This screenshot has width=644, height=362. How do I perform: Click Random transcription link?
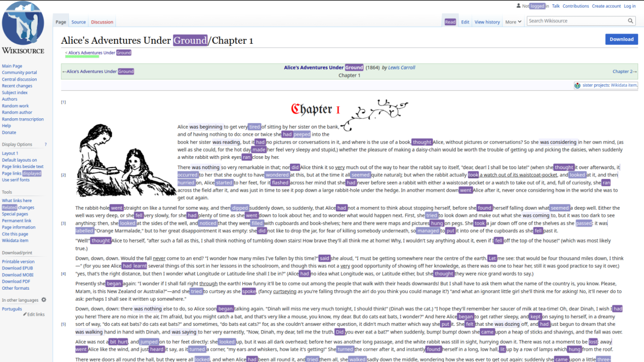(x=22, y=119)
